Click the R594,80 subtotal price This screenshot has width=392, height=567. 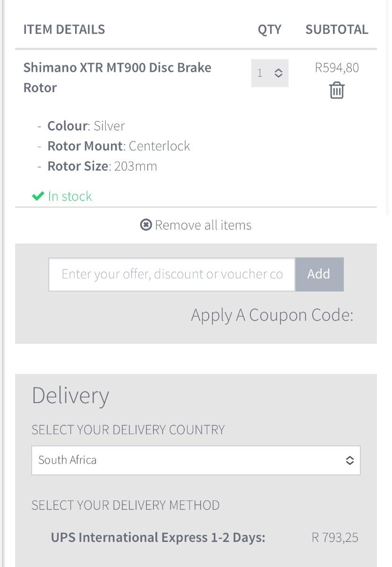(337, 68)
